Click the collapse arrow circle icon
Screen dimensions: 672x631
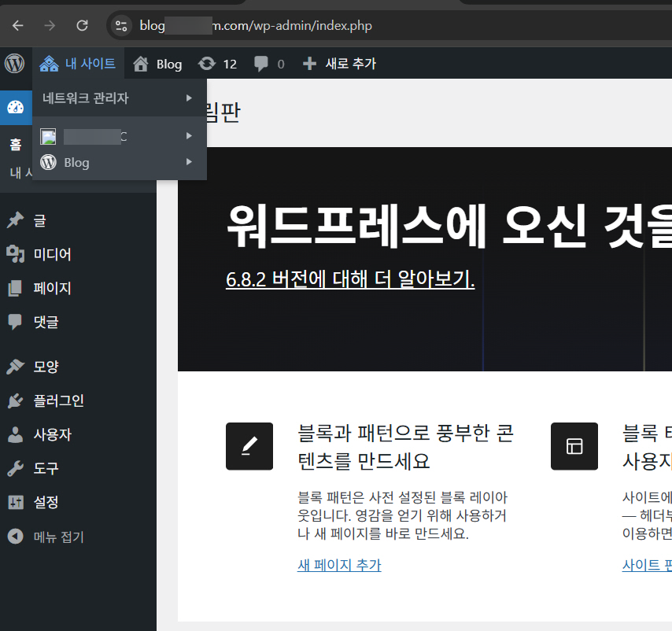[16, 537]
